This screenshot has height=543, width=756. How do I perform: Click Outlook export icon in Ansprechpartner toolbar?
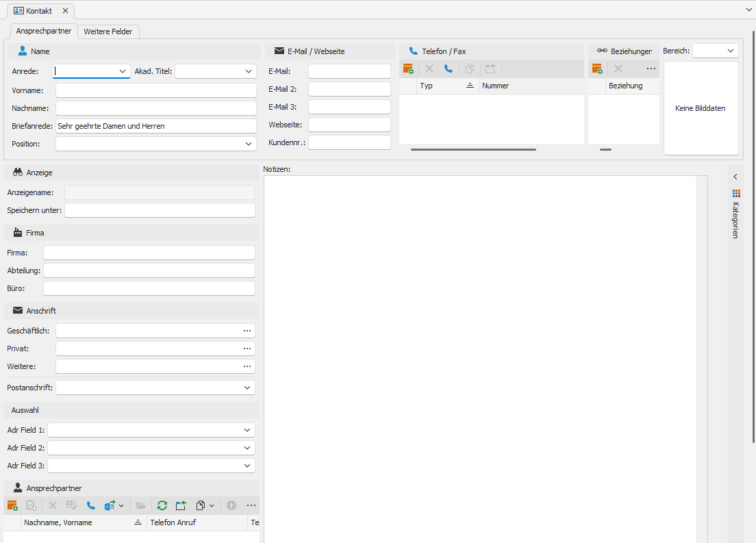pyautogui.click(x=110, y=506)
